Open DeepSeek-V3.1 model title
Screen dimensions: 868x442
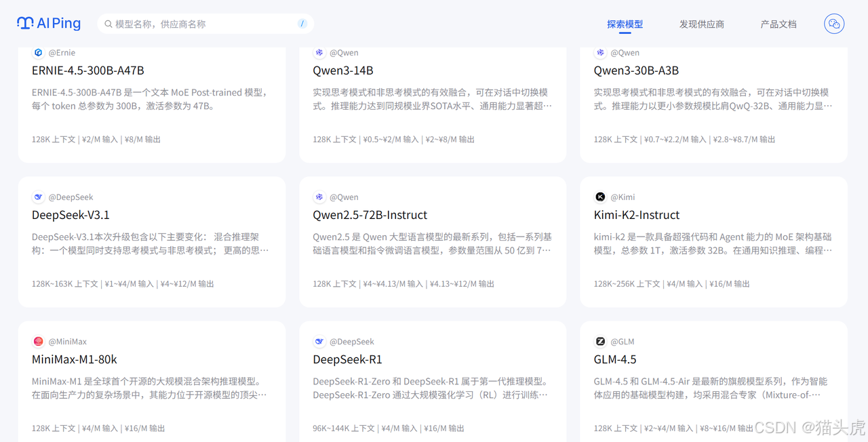point(71,215)
